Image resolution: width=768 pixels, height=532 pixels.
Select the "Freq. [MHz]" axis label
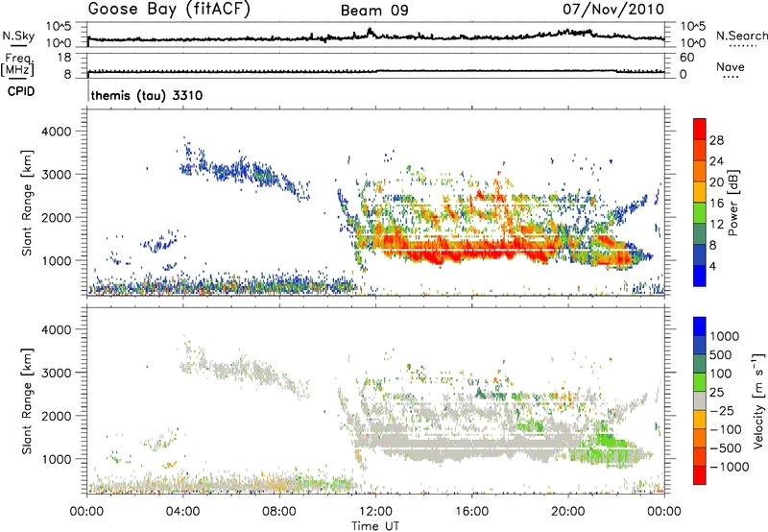coord(17,64)
